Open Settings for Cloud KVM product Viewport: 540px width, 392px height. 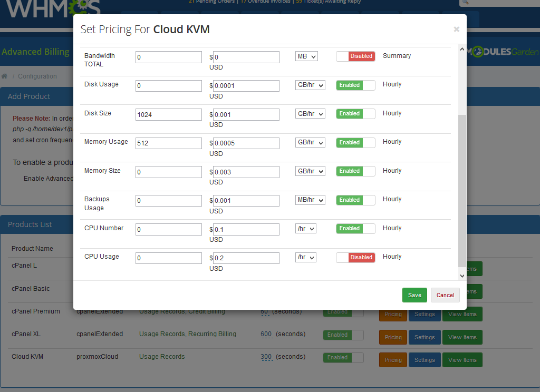coord(425,360)
